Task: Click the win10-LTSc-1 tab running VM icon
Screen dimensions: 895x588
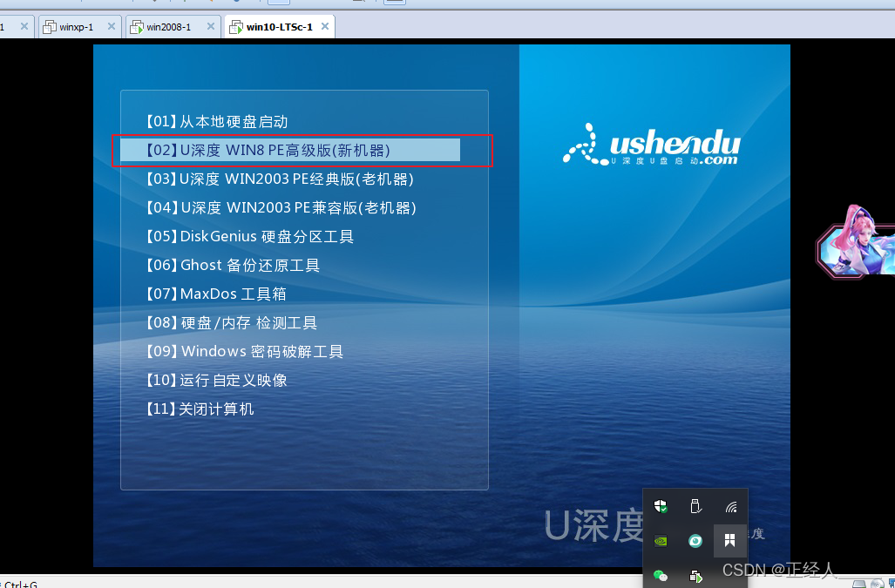Action: pyautogui.click(x=236, y=27)
